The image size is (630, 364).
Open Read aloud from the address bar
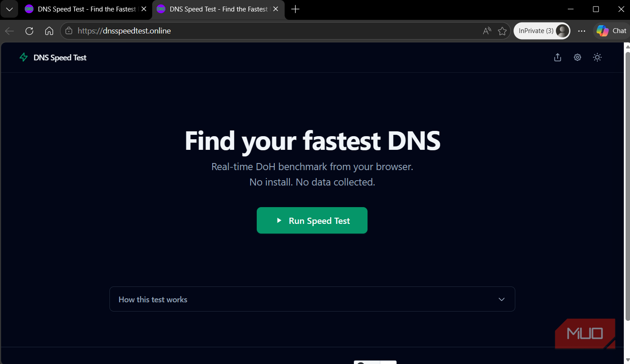487,31
